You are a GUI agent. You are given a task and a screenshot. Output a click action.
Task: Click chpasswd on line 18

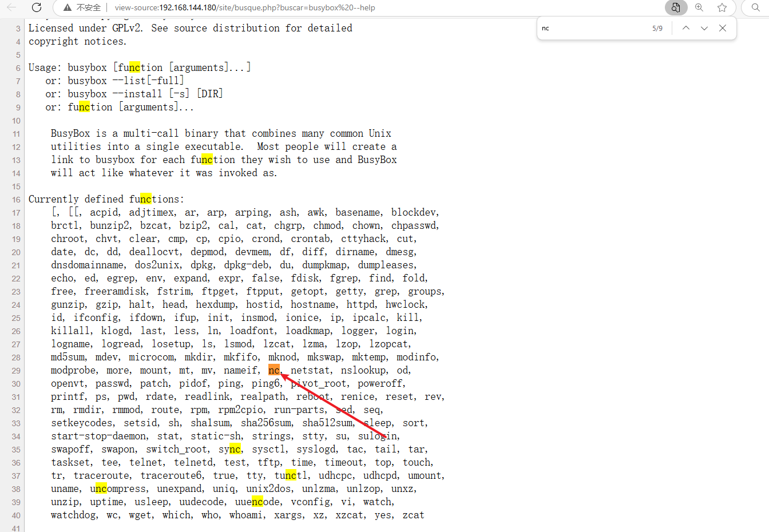click(x=414, y=225)
